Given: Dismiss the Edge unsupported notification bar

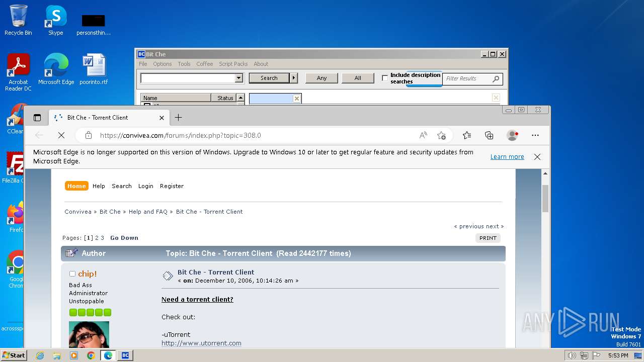Looking at the screenshot, I should pos(537,157).
